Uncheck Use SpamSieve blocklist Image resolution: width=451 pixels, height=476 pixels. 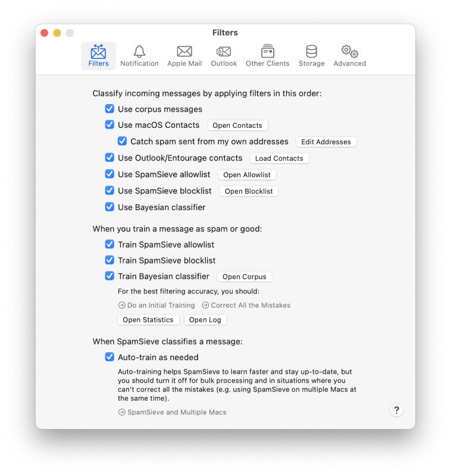click(x=109, y=190)
